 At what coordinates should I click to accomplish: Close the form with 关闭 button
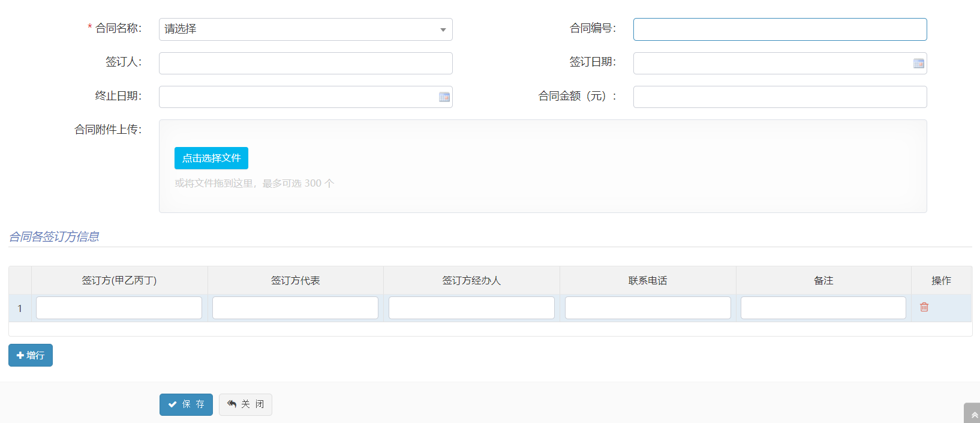[245, 404]
